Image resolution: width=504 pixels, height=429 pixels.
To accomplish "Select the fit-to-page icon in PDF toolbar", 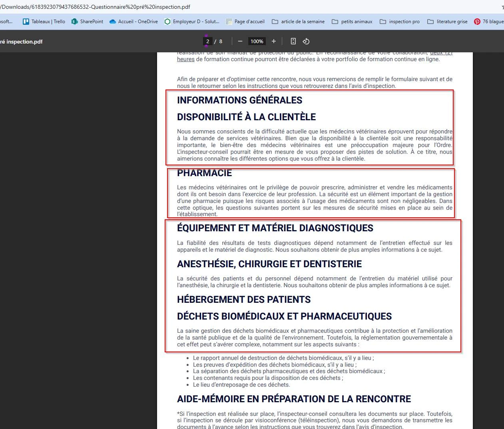I will (x=293, y=41).
